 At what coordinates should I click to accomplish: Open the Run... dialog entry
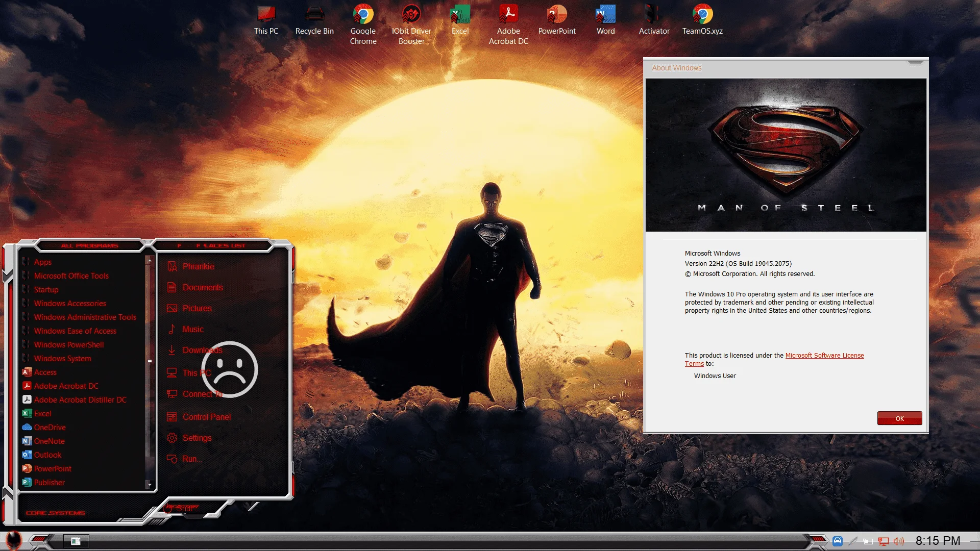185,459
